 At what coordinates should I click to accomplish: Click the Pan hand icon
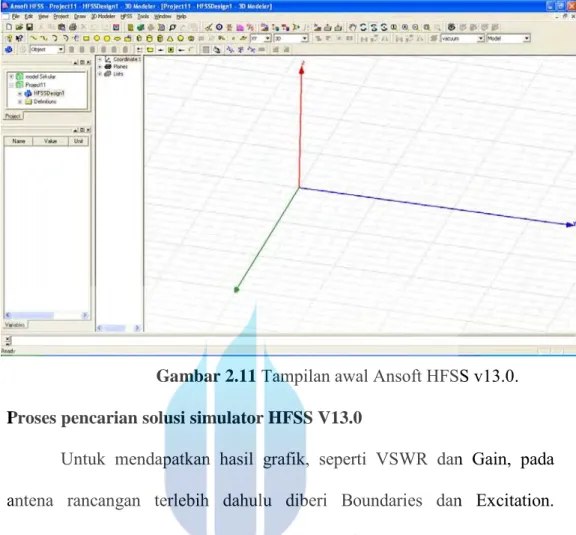353,27
